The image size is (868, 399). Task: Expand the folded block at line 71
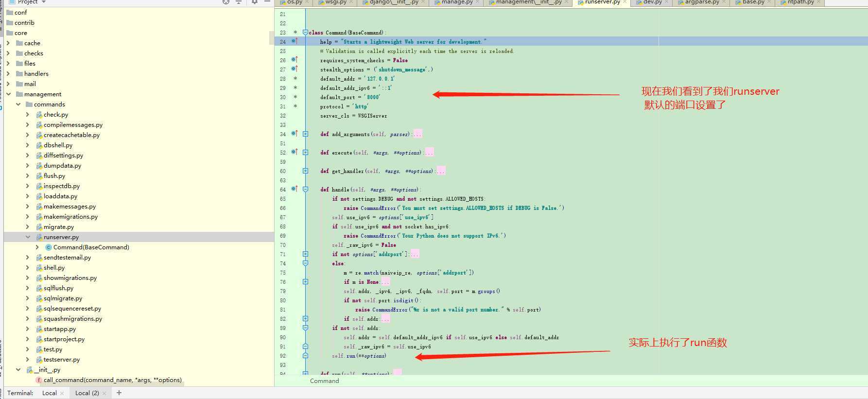pos(305,254)
